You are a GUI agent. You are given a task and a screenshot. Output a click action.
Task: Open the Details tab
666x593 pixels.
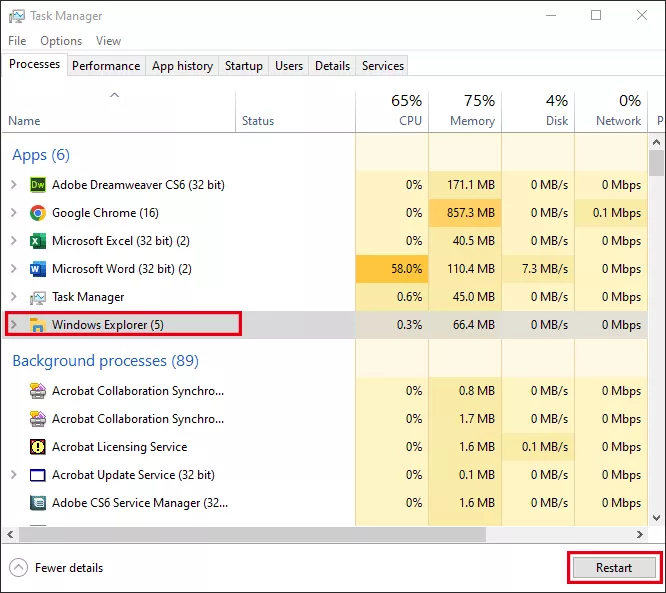point(333,66)
